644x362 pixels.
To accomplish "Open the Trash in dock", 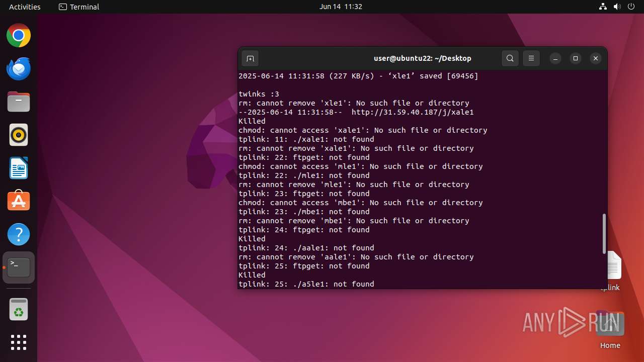I will [x=19, y=309].
